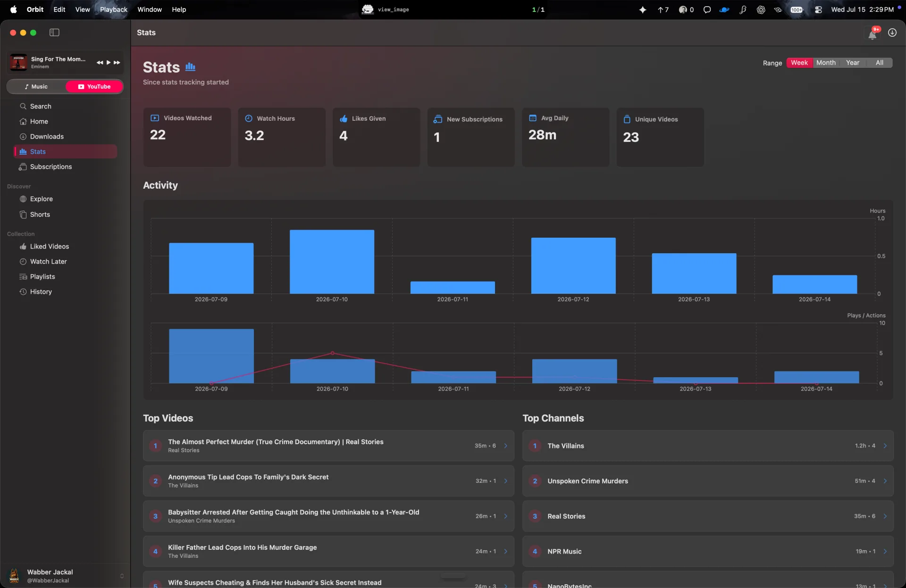
Task: Open Anonymous Tip Lead Cops video
Action: (328, 481)
